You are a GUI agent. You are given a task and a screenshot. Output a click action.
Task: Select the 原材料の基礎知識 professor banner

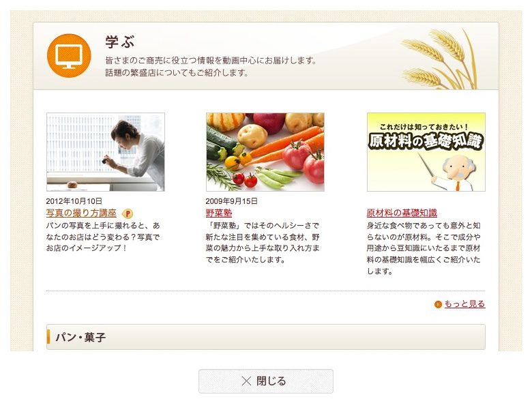[426, 152]
